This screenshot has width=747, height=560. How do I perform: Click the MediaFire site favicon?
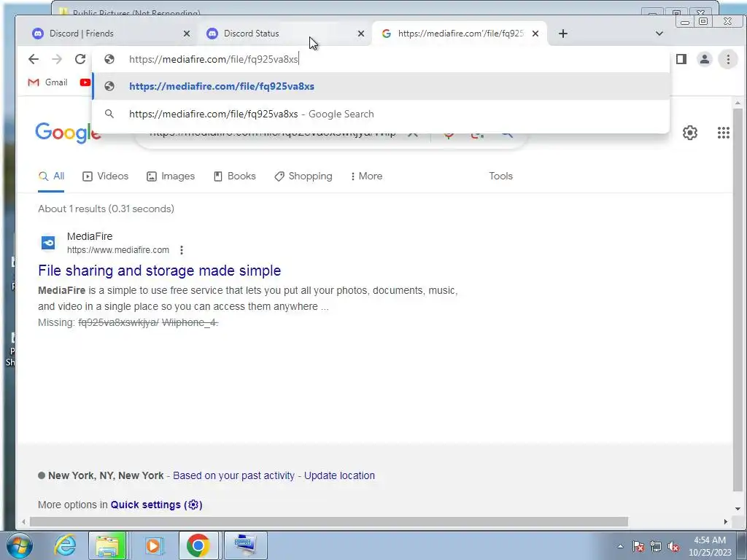click(47, 243)
